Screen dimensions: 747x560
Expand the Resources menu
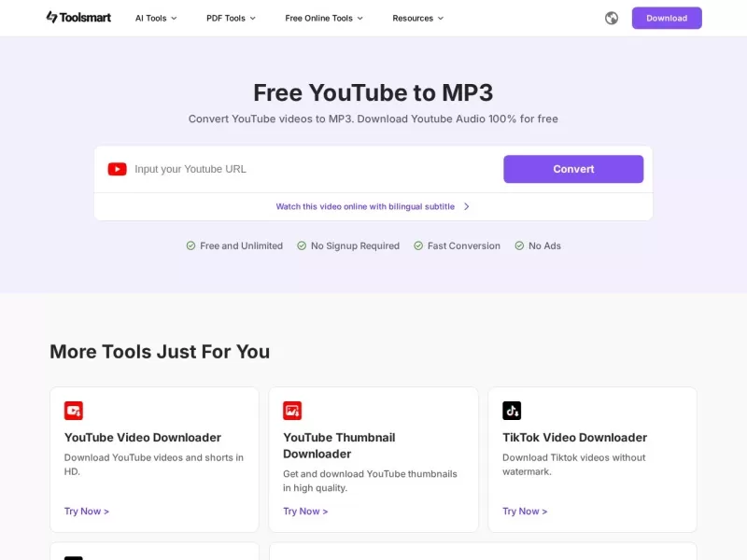417,18
